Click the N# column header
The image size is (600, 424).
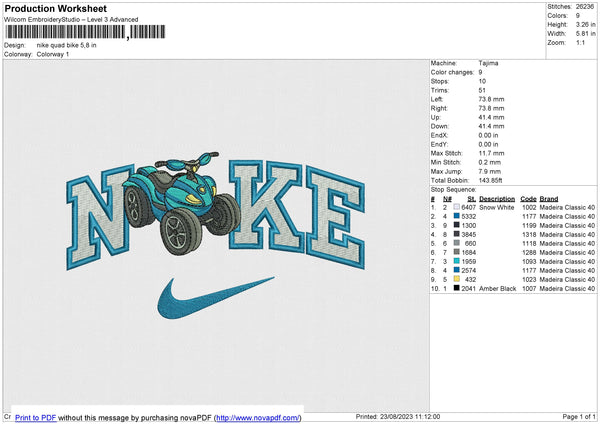coord(447,199)
